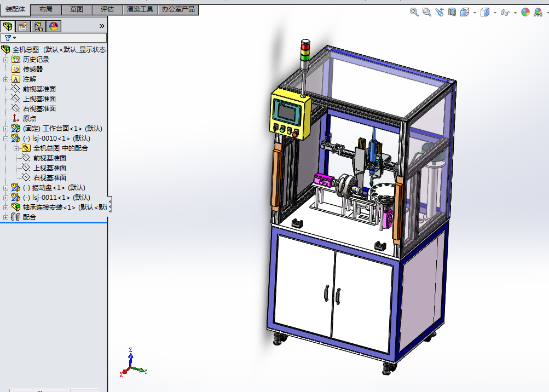Viewport: 549px width, 392px height.
Task: Click the 工作台面<1> part icon
Action: click(x=16, y=128)
